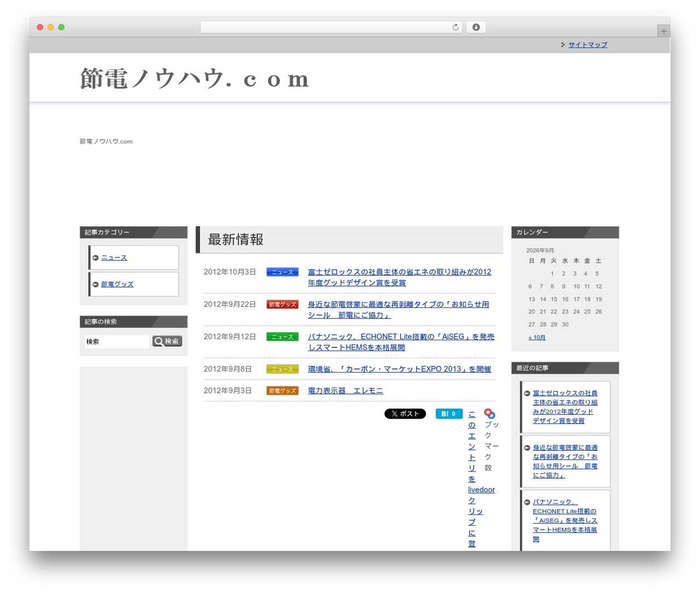700x593 pixels.
Task: Click the yellow ニュース tag for 2012年9月8日
Action: pyautogui.click(x=282, y=369)
